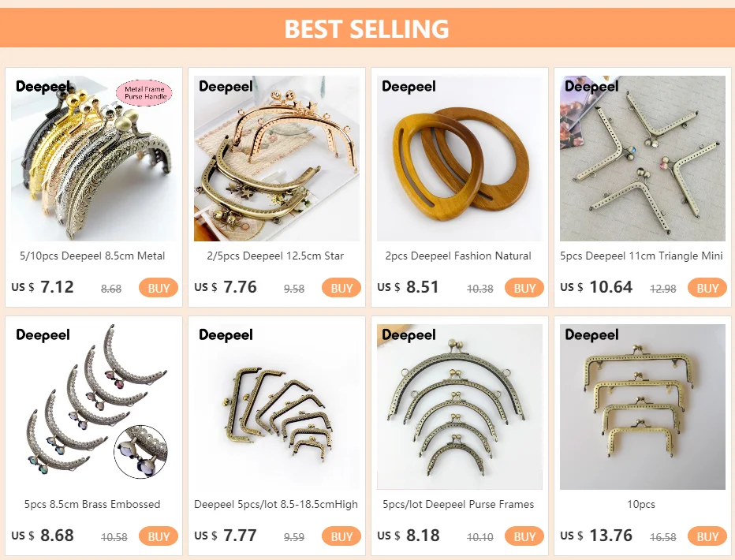
Task: Open the wooden oval handles product image
Action: coord(460,159)
